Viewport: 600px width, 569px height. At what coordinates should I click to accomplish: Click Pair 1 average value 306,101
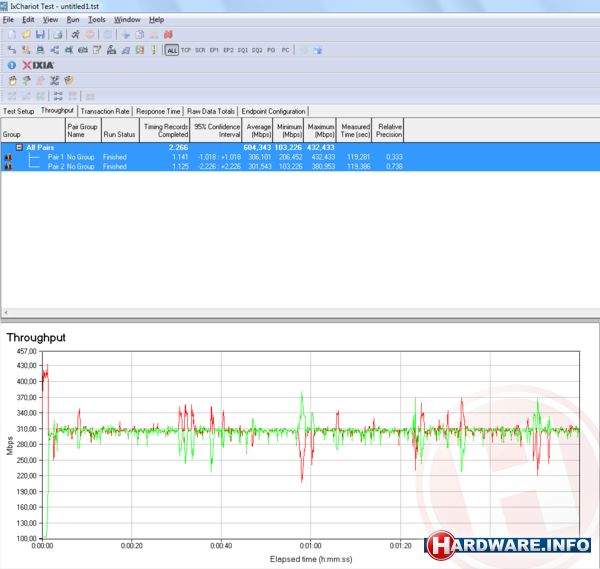click(x=259, y=157)
